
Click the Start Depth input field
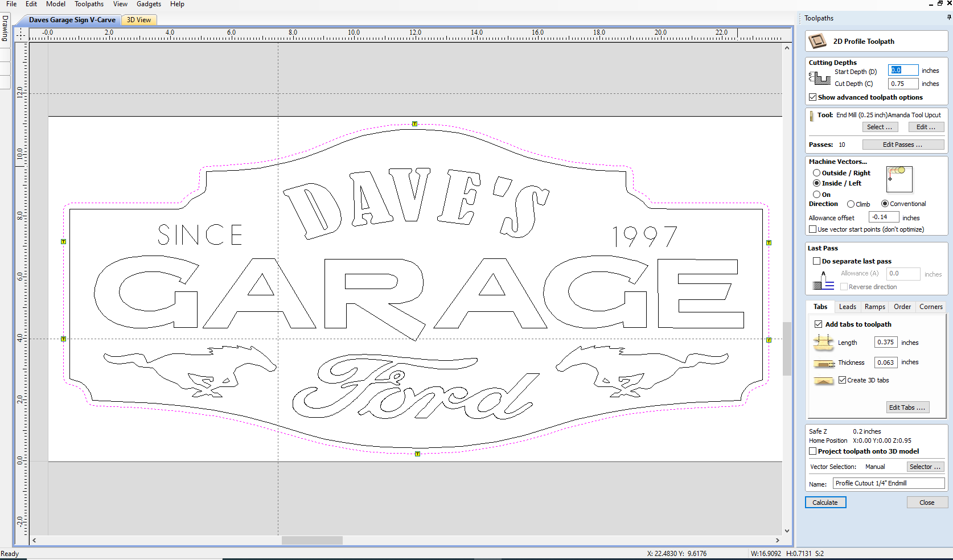(903, 70)
